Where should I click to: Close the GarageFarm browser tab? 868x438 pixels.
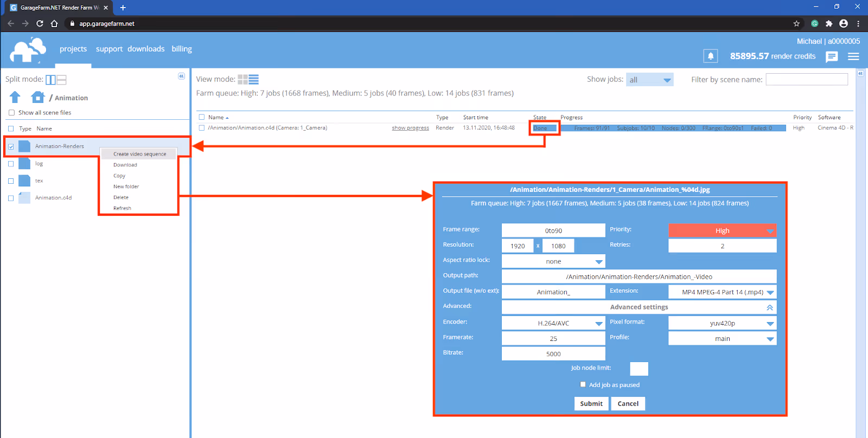pyautogui.click(x=106, y=8)
